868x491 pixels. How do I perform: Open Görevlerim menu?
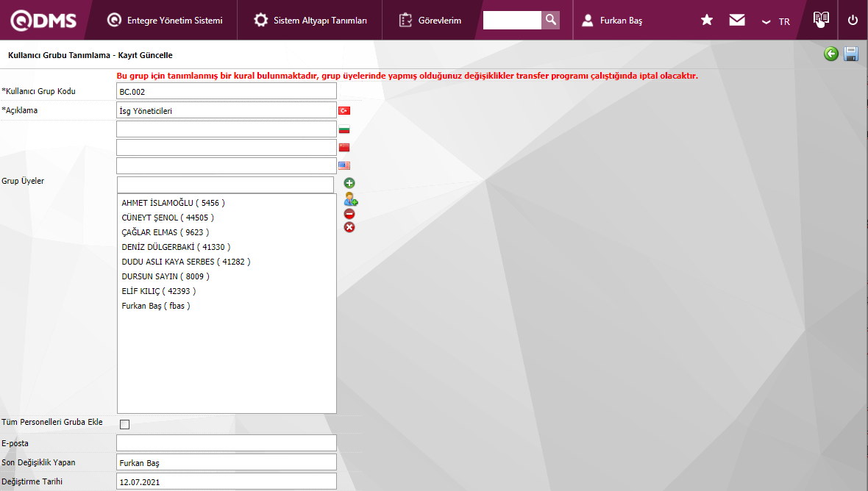tap(430, 21)
